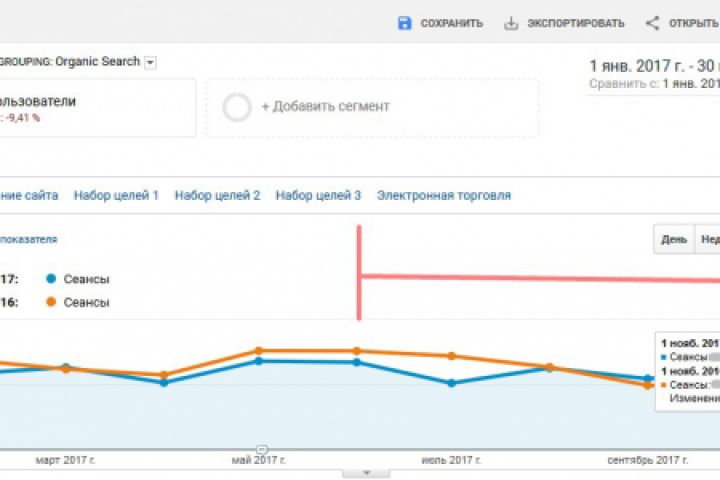Open the Organic Search grouping dropdown arrow
Viewport: 720px width, 480px height.
coord(150,62)
